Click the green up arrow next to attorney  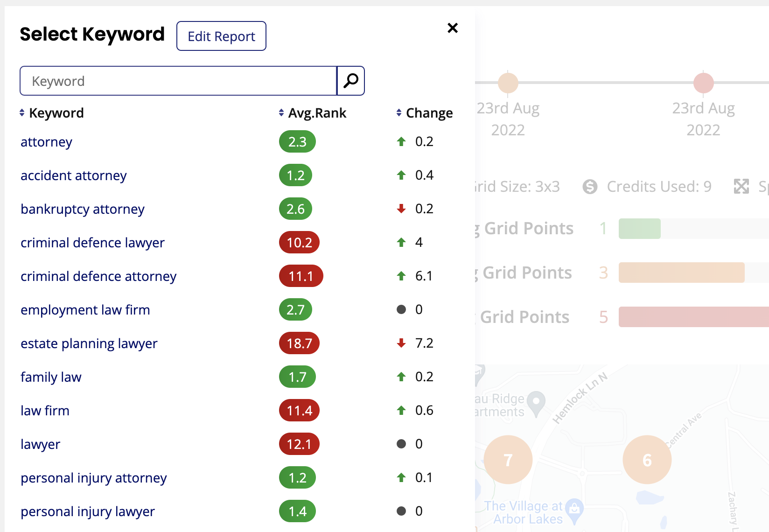point(401,141)
